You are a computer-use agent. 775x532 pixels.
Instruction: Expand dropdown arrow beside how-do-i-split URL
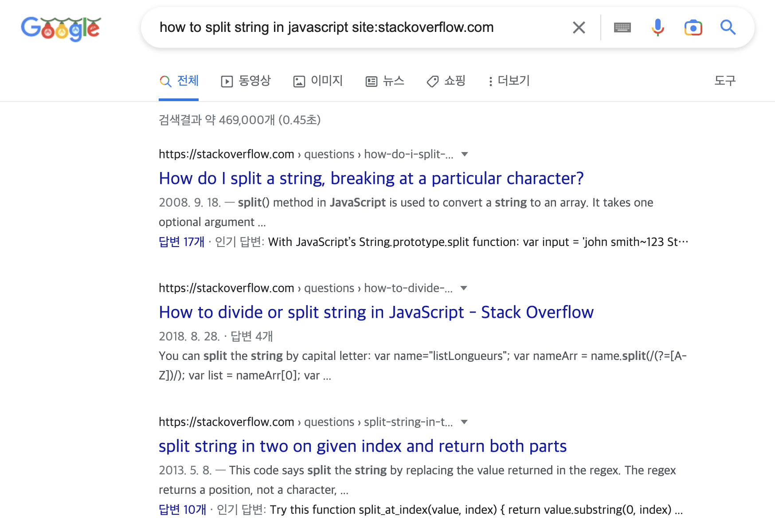click(465, 154)
